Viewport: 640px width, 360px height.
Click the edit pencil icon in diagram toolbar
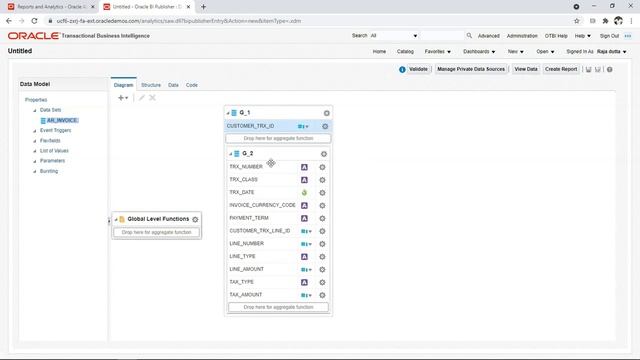[142, 98]
